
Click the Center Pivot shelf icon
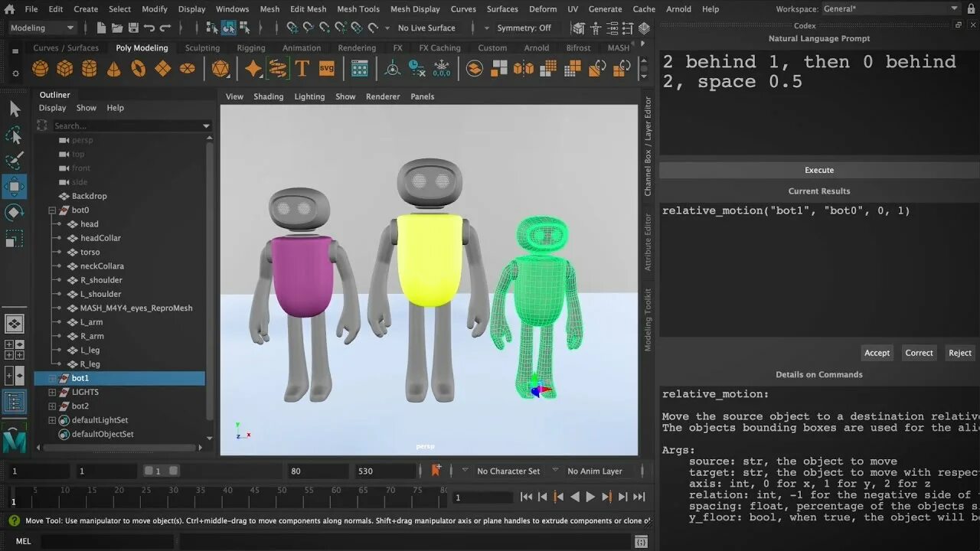pos(393,69)
